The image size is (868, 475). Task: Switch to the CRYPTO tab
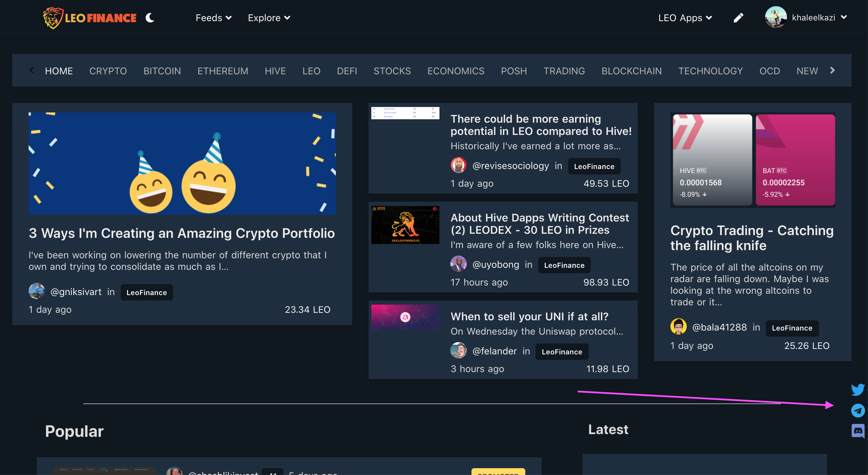pyautogui.click(x=108, y=71)
